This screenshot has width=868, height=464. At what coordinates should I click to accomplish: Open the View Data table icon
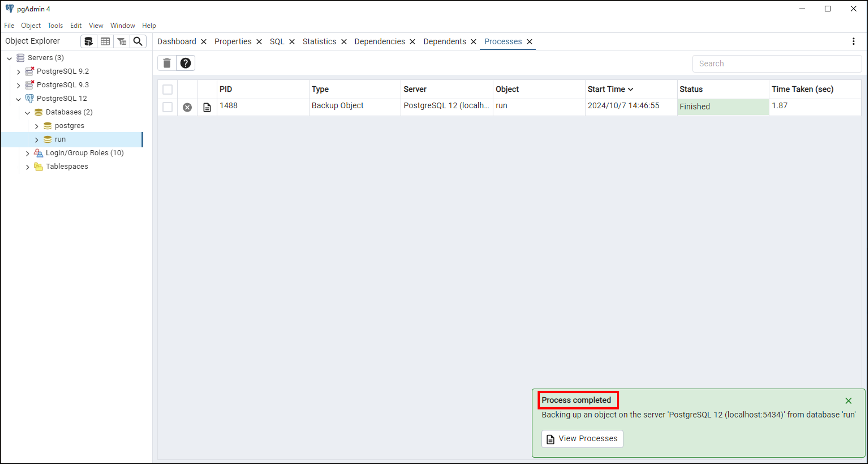click(105, 42)
